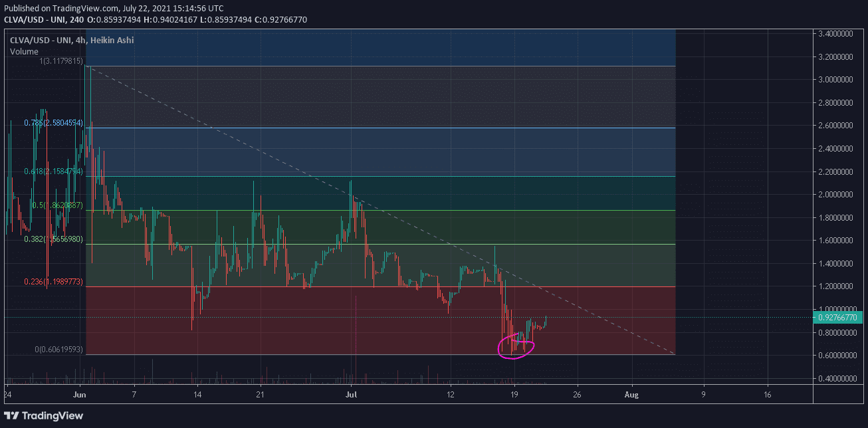This screenshot has width=868, height=428.
Task: Select the Jun date on time axis
Action: pos(80,394)
